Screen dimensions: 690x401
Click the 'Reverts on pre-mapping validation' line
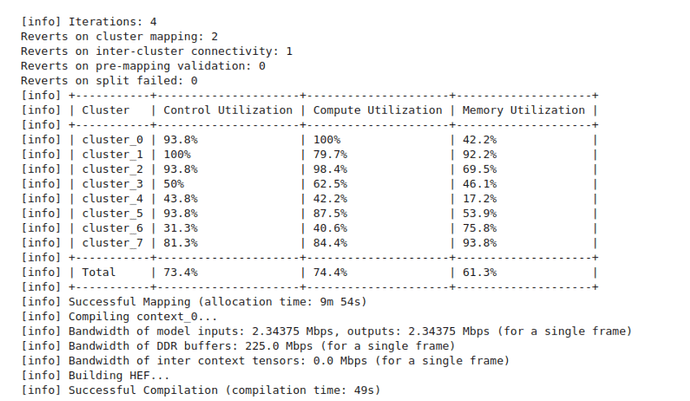(142, 64)
